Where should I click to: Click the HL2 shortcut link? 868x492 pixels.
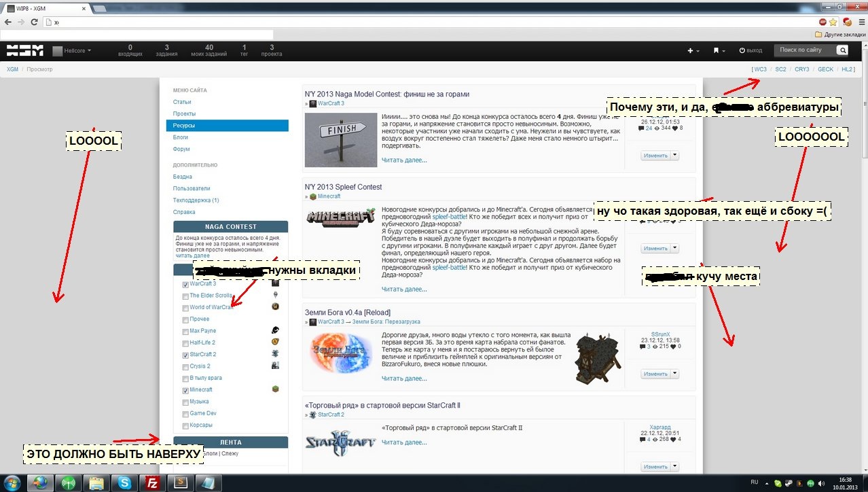tap(846, 69)
